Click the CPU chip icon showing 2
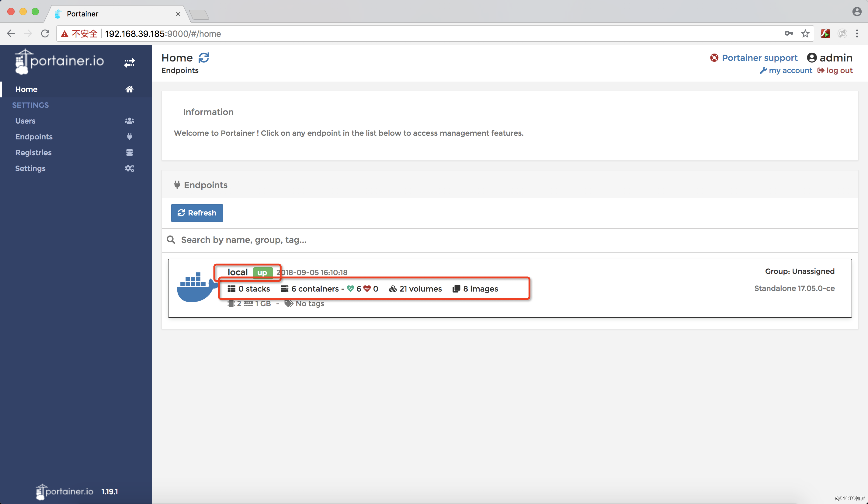Image resolution: width=868 pixels, height=504 pixels. tap(231, 304)
